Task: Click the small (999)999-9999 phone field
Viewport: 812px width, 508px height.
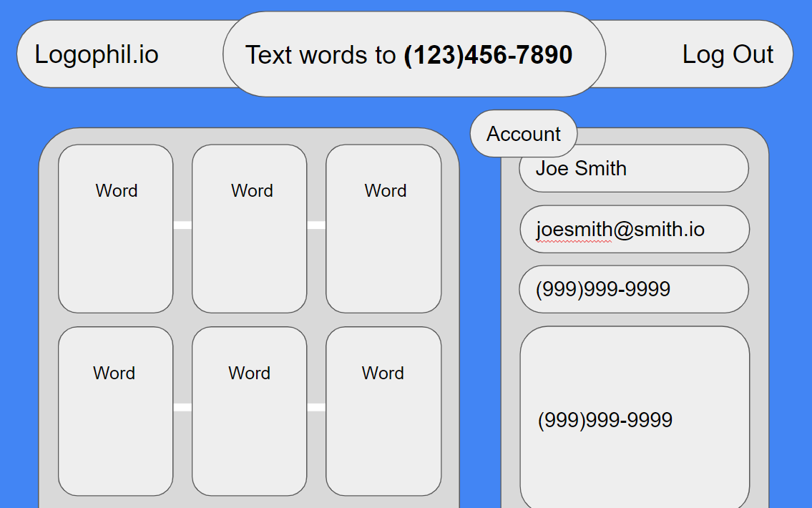Action: click(x=633, y=289)
